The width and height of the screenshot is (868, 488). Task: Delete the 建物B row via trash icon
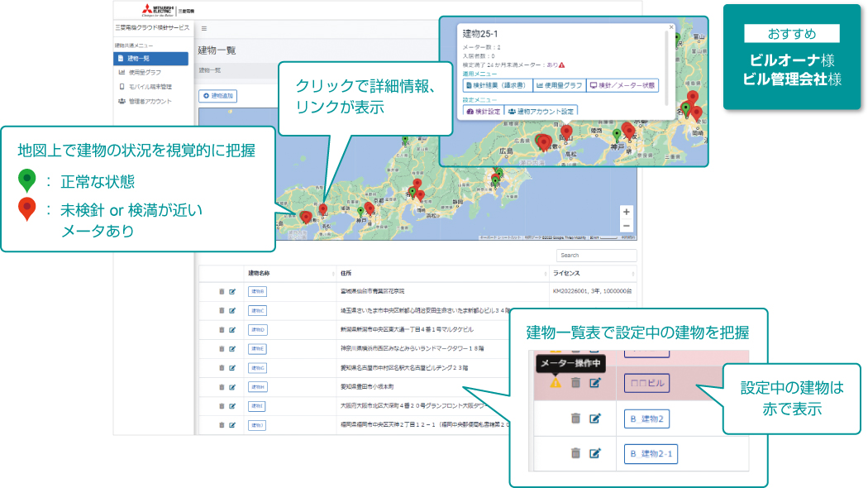click(x=222, y=291)
